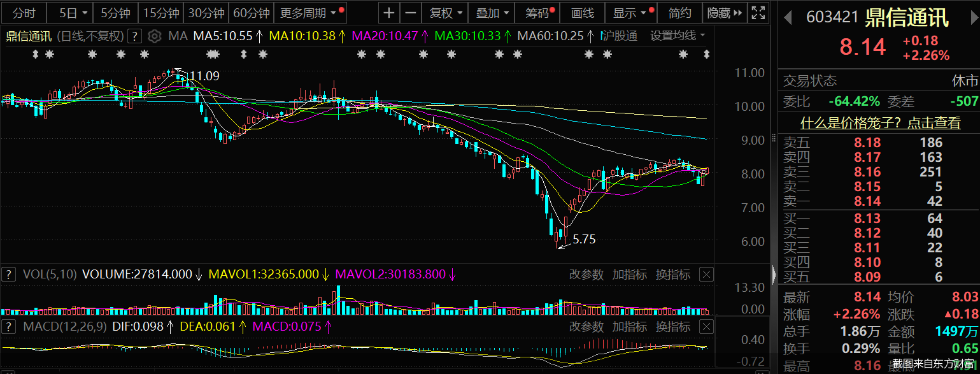Toggle the 筹码 chip distribution
Viewport: 980px width, 374px height.
point(539,13)
